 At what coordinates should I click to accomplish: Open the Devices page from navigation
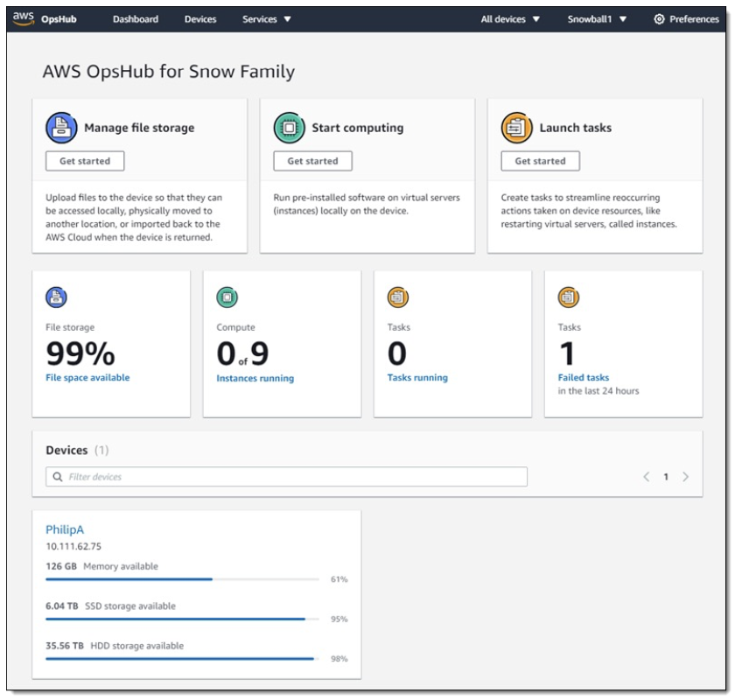tap(200, 17)
